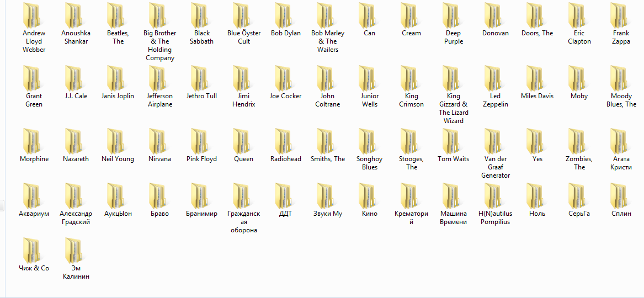Select the Nirvana folder icon
Screen dimensions: 644x298
point(157,141)
